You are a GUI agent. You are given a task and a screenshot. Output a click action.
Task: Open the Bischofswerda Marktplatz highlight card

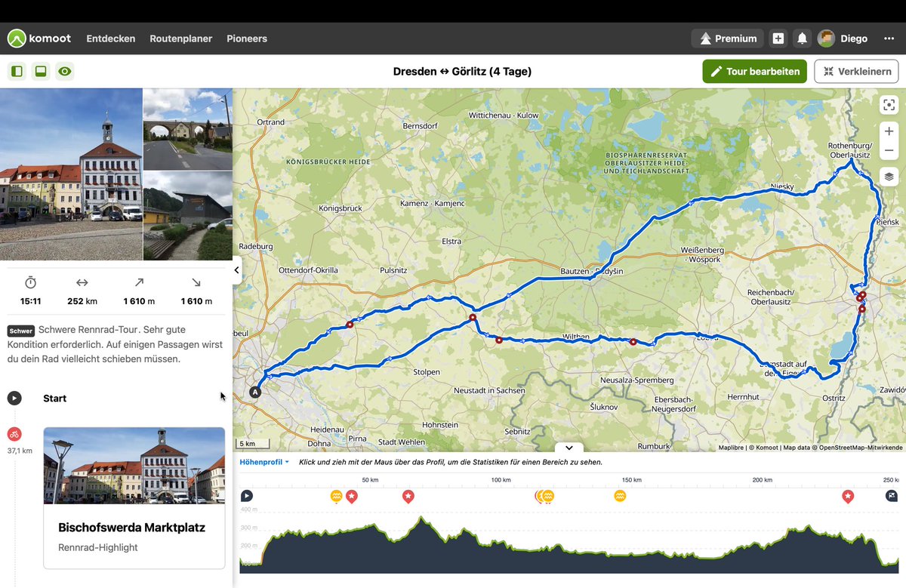point(134,498)
